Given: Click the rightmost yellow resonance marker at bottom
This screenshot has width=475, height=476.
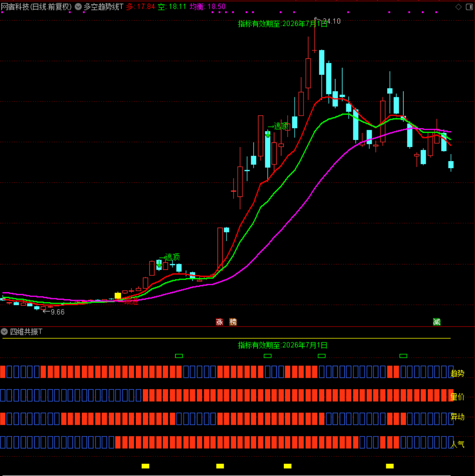Looking at the screenshot, I should [x=389, y=466].
